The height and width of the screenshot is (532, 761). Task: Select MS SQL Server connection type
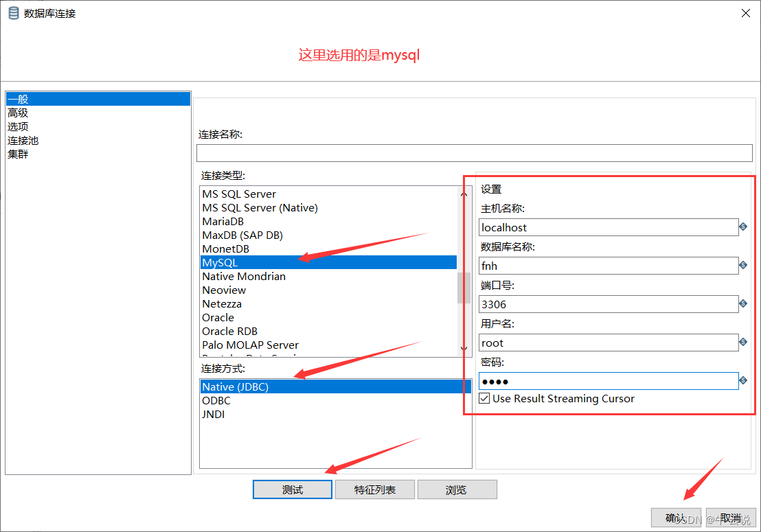coord(328,194)
